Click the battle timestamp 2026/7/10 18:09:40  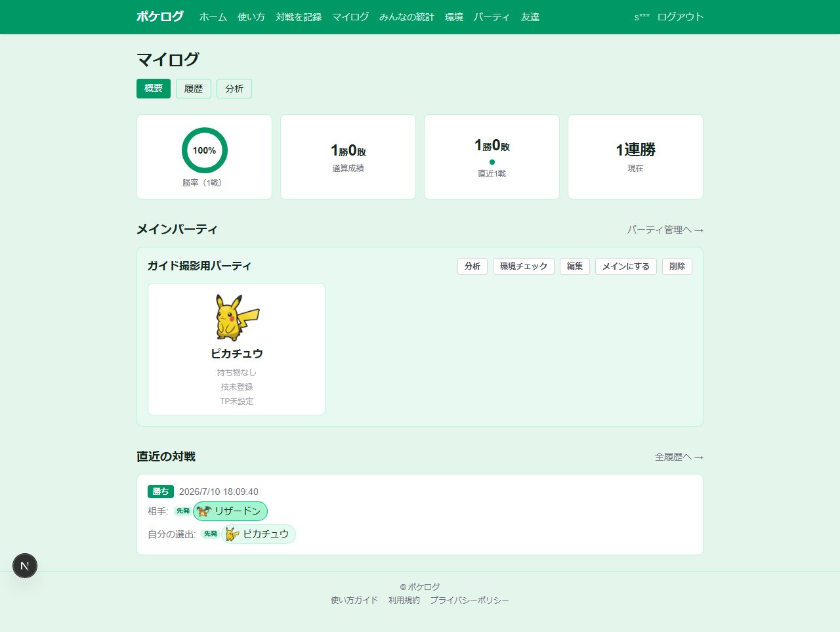(219, 492)
